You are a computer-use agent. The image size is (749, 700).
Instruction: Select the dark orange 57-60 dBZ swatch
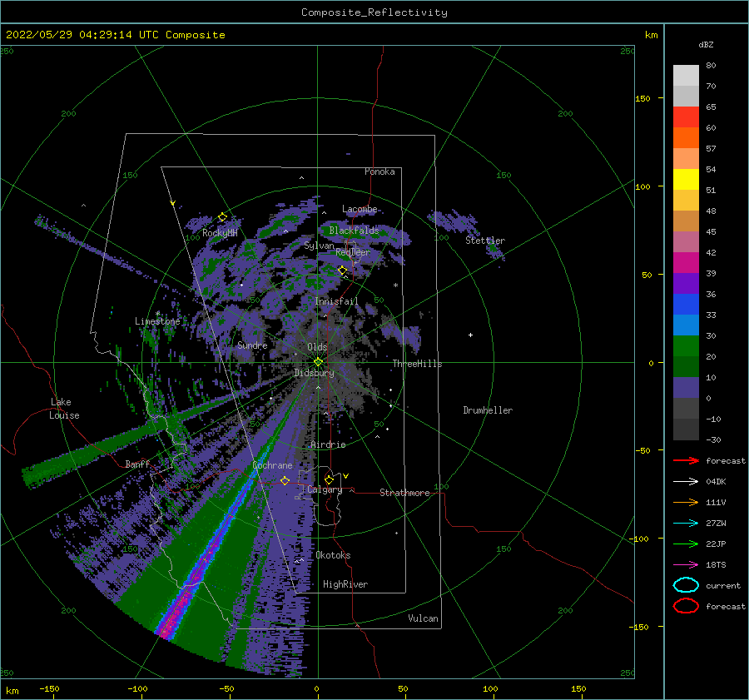pyautogui.click(x=686, y=138)
